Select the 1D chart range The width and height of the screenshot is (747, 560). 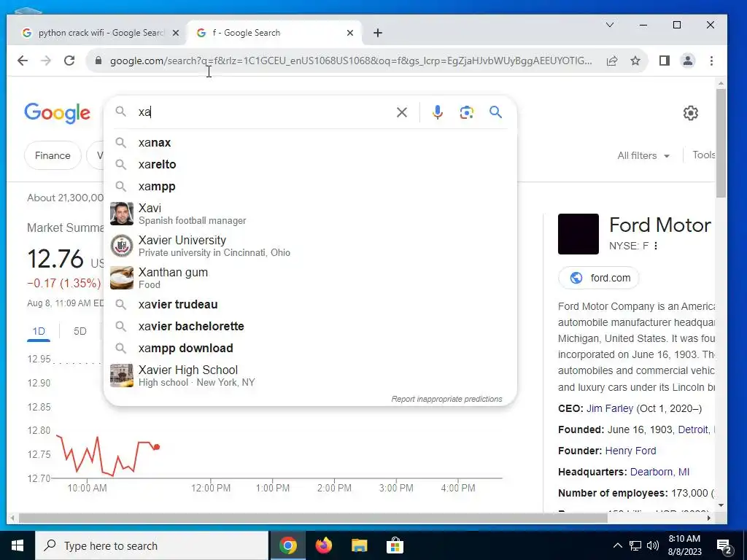39,332
